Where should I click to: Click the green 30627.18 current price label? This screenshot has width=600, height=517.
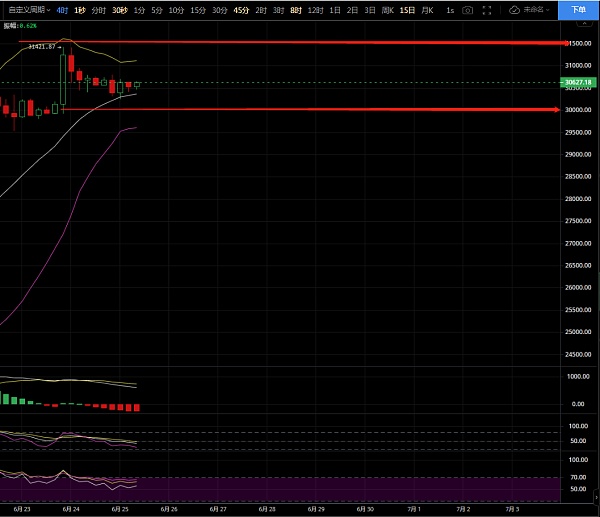click(x=574, y=82)
